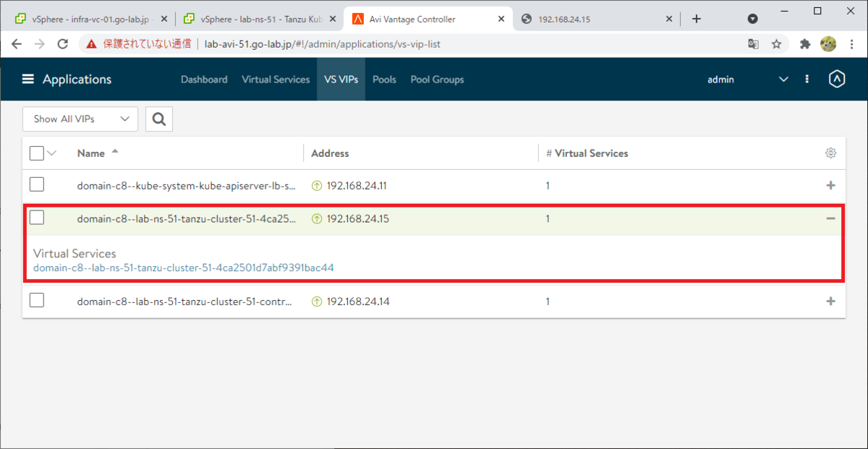Screen dimensions: 868x449
Task: Toggle the select-all header checkbox
Action: 37,153
